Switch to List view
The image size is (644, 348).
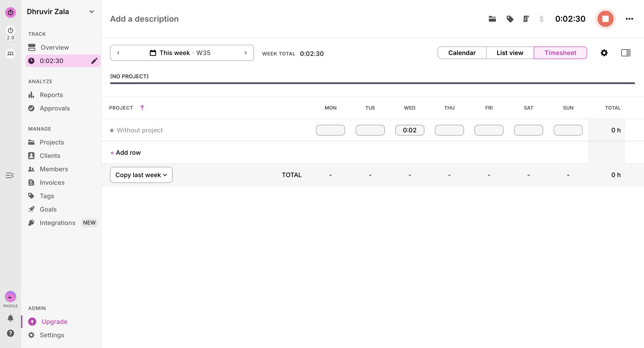click(510, 53)
